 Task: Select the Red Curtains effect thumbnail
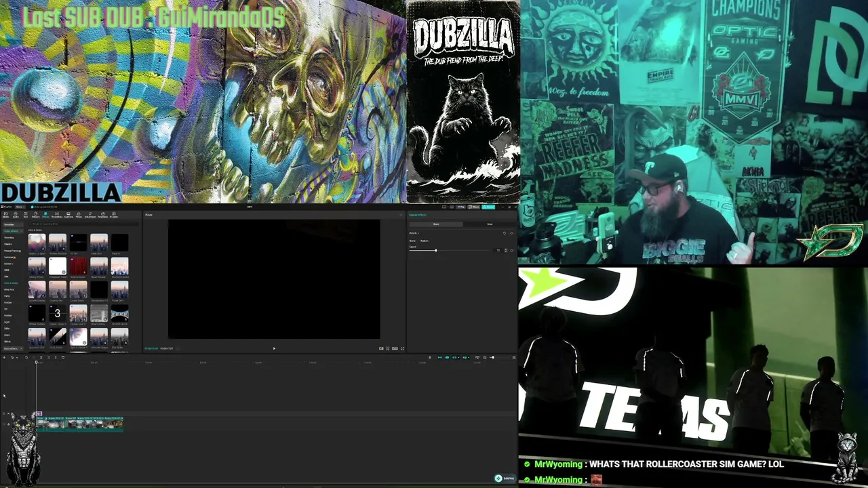click(x=78, y=266)
